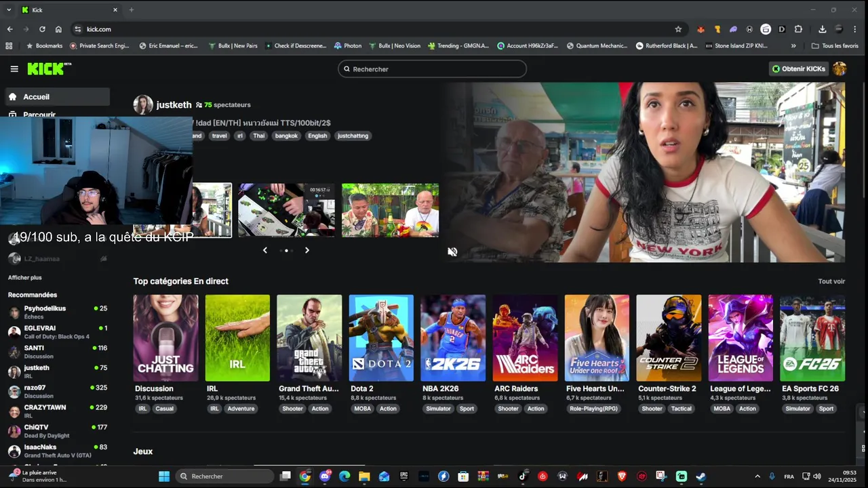Open the Grand Theft Auto category card
Image resolution: width=868 pixels, height=488 pixels.
click(309, 338)
